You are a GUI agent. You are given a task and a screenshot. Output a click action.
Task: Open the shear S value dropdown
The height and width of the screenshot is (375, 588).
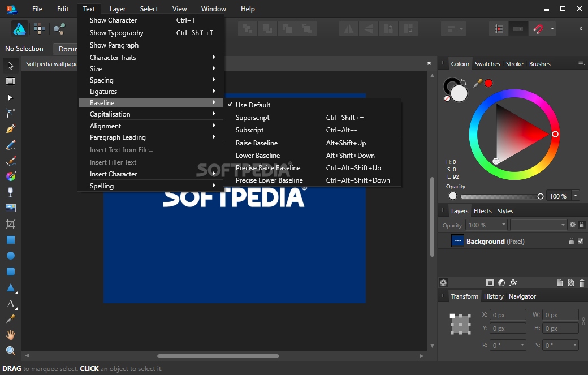point(575,345)
